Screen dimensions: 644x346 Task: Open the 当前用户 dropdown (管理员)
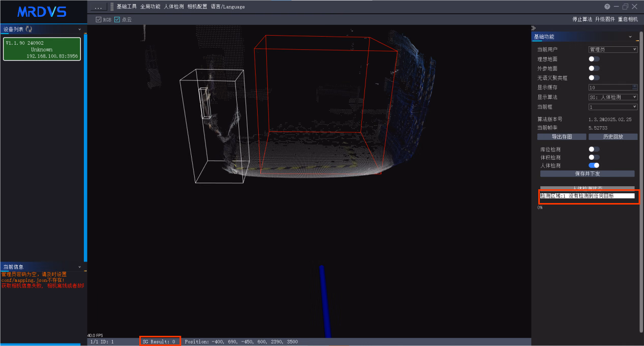click(612, 49)
